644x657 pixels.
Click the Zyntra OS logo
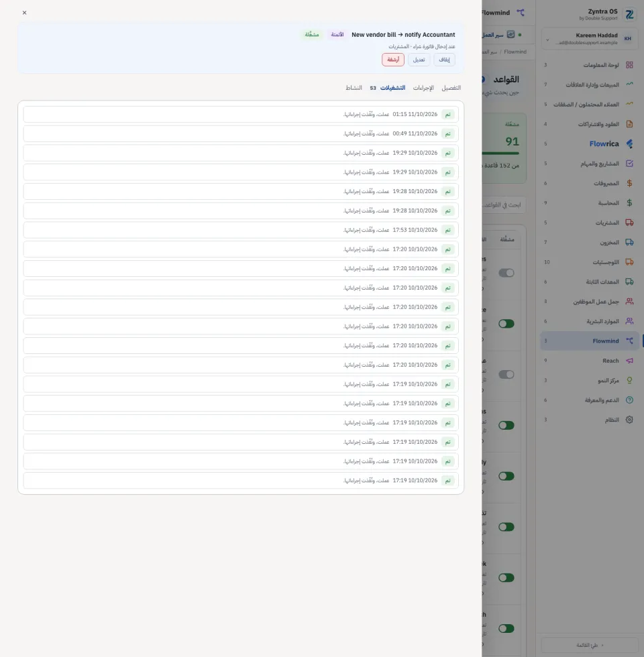pyautogui.click(x=629, y=14)
